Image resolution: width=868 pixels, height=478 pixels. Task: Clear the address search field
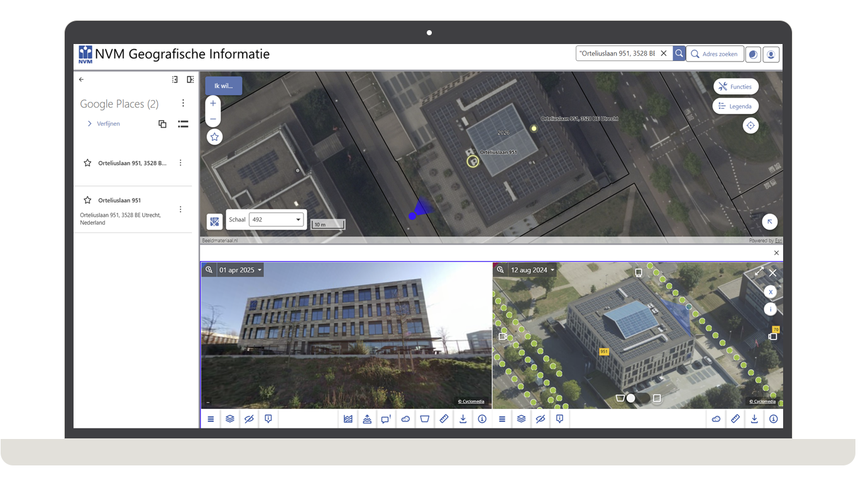click(x=663, y=53)
